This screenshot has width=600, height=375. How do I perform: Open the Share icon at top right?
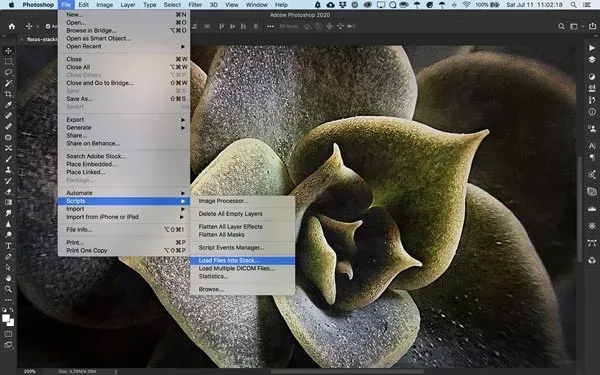pyautogui.click(x=592, y=26)
